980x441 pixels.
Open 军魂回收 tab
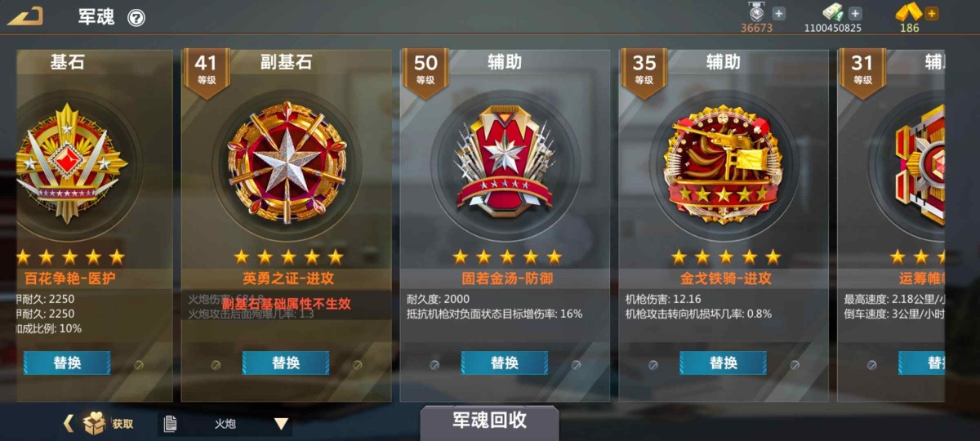pos(490,421)
